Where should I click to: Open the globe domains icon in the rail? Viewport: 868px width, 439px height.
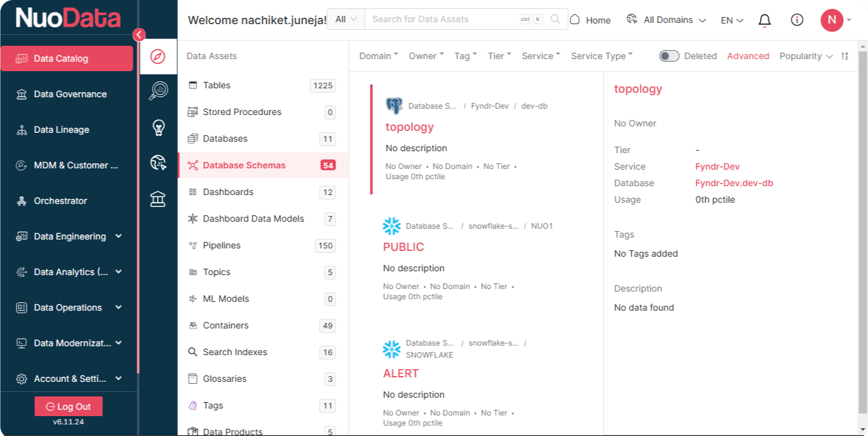pos(158,163)
